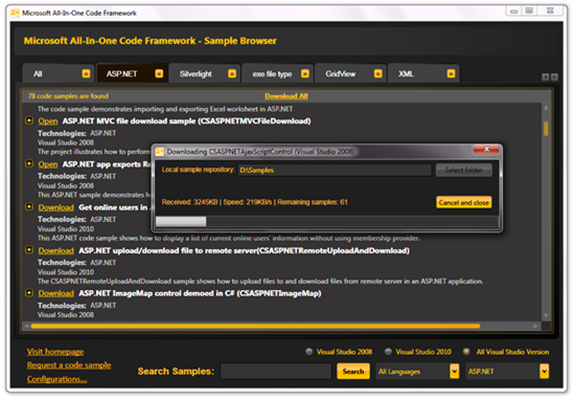Download the ASP.NET ImageMap control sample
This screenshot has height=400, width=575.
tap(56, 293)
